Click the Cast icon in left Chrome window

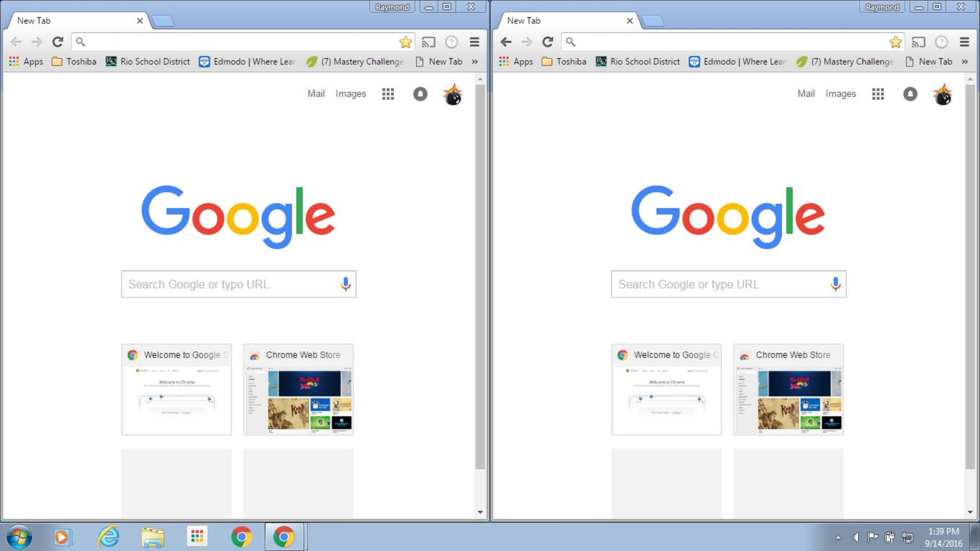[428, 42]
